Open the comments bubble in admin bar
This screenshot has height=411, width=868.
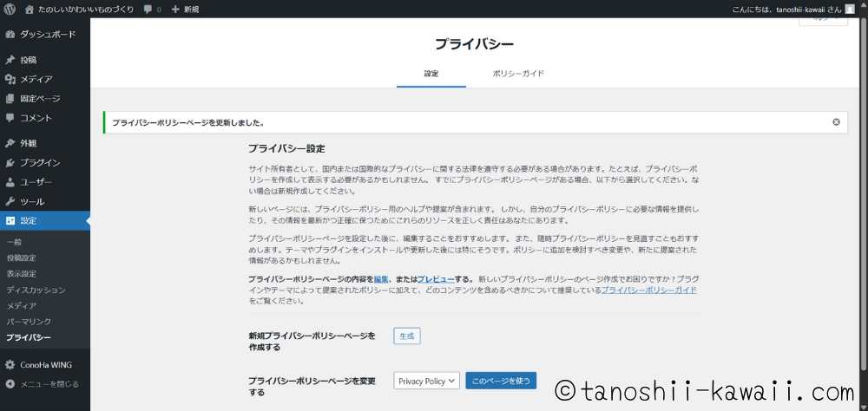(148, 10)
